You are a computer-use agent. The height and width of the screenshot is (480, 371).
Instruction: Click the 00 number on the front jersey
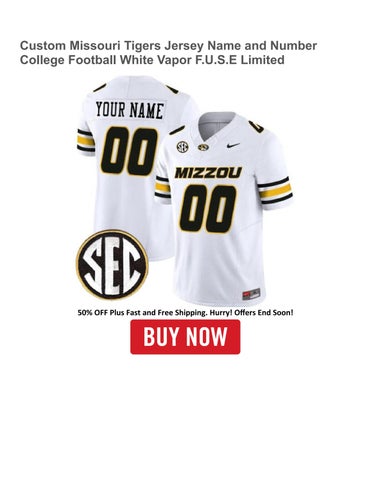[208, 209]
